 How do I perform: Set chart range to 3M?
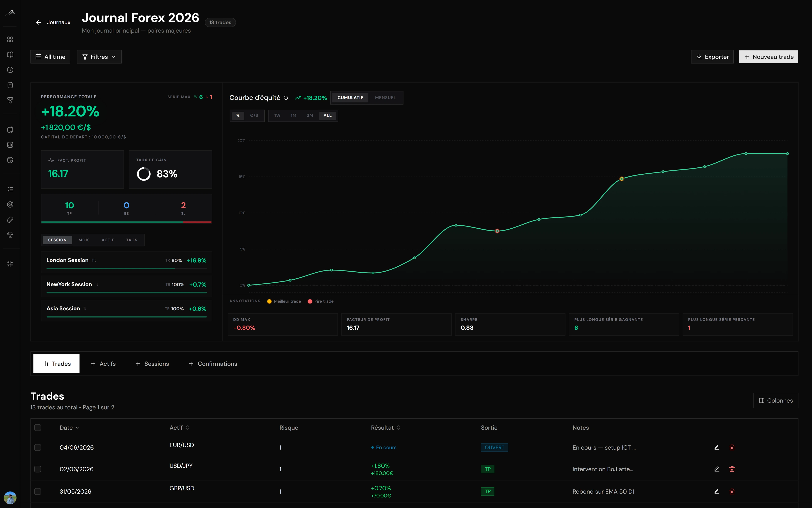point(310,116)
